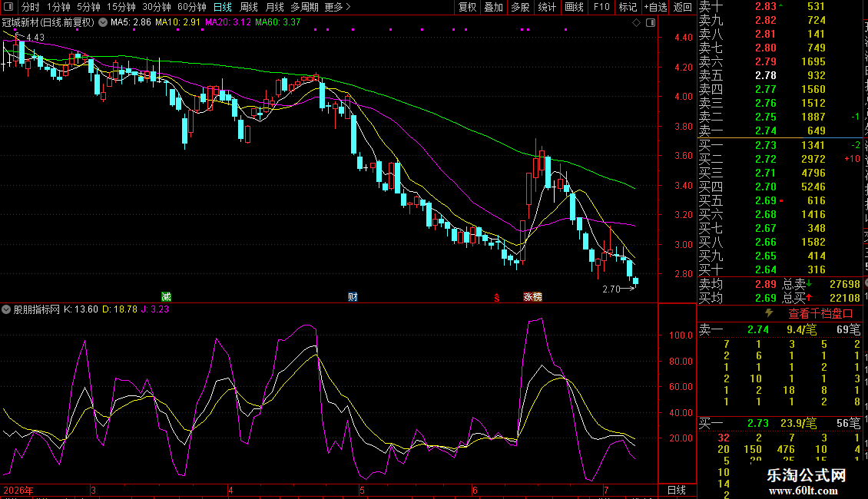Click the MA5: 2.86 value label
Screen dimensions: 868x499
click(x=131, y=22)
